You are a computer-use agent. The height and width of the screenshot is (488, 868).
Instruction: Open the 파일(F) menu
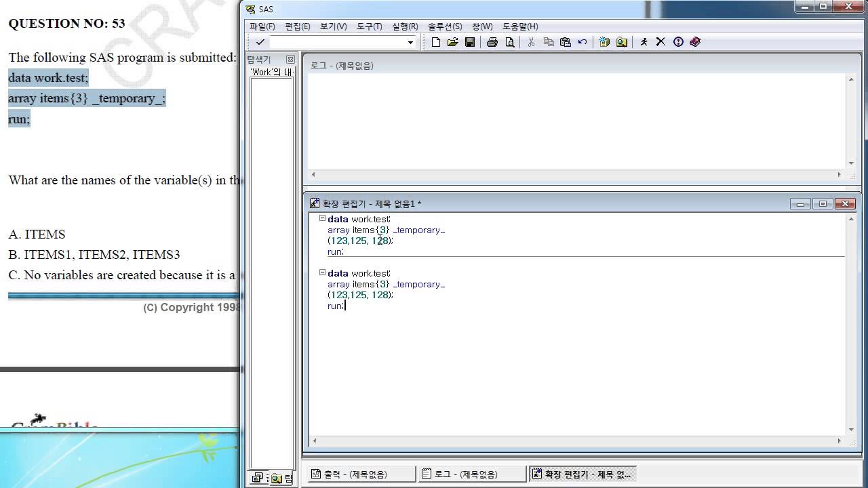262,26
